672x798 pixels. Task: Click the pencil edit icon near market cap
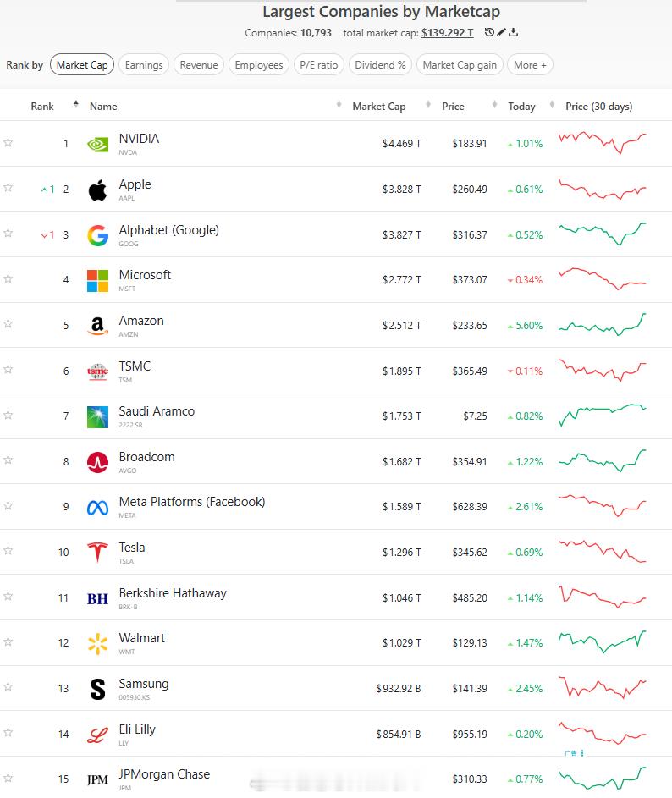click(501, 33)
